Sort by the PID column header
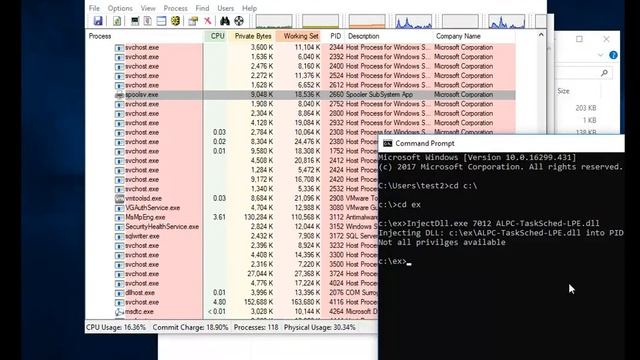This screenshot has width=640, height=360. [x=334, y=36]
